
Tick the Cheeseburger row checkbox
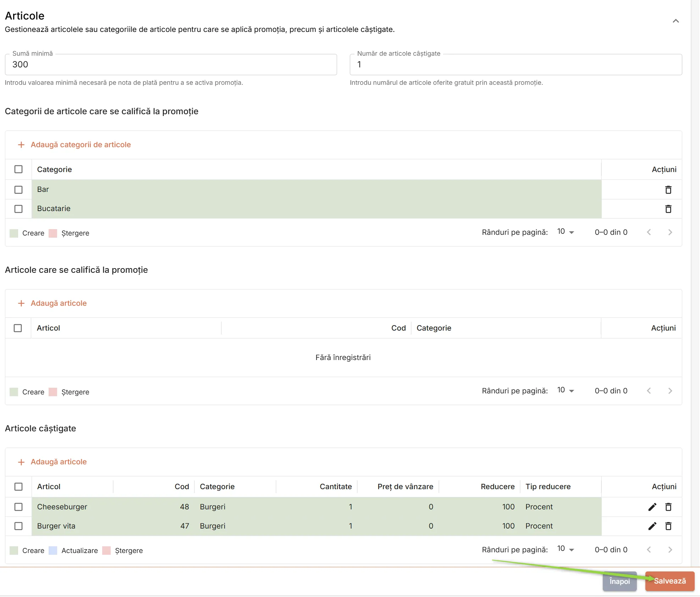click(18, 507)
